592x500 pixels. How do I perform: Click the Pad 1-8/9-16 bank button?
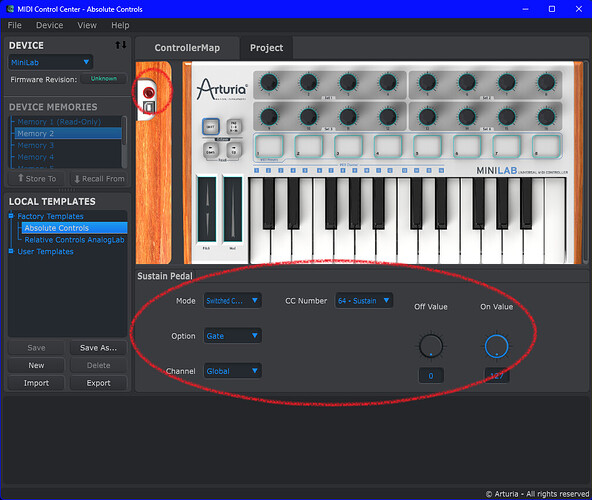[x=234, y=127]
